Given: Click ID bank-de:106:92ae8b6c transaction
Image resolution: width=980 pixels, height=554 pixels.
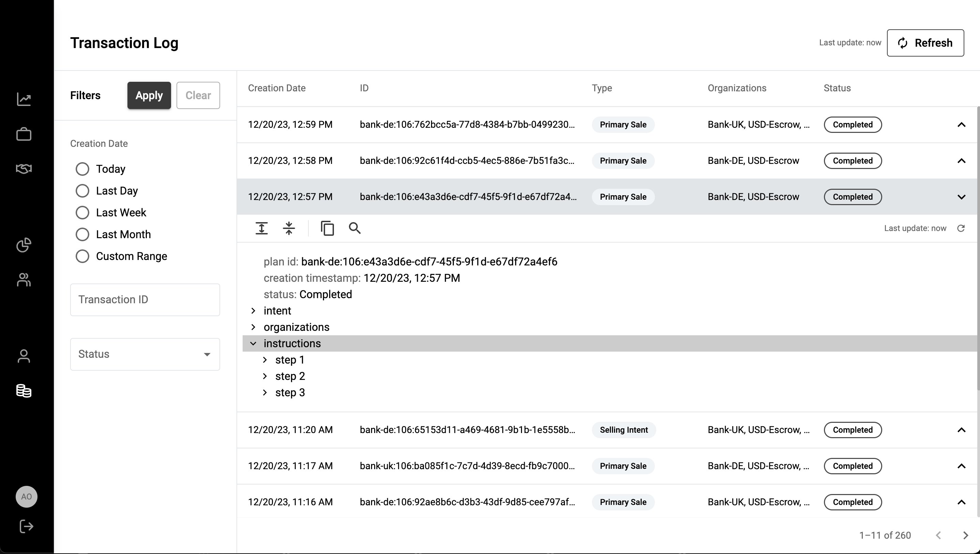Looking at the screenshot, I should coord(467,502).
